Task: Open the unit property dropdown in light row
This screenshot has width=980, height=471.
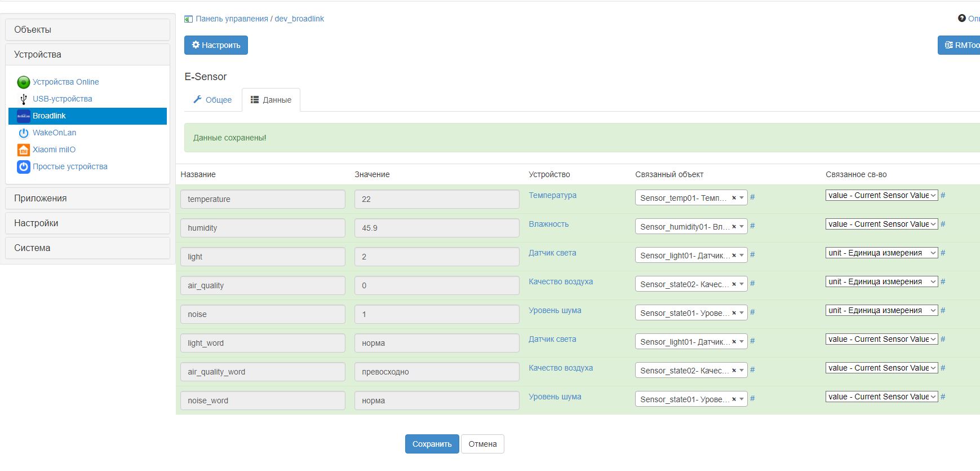Action: (881, 253)
